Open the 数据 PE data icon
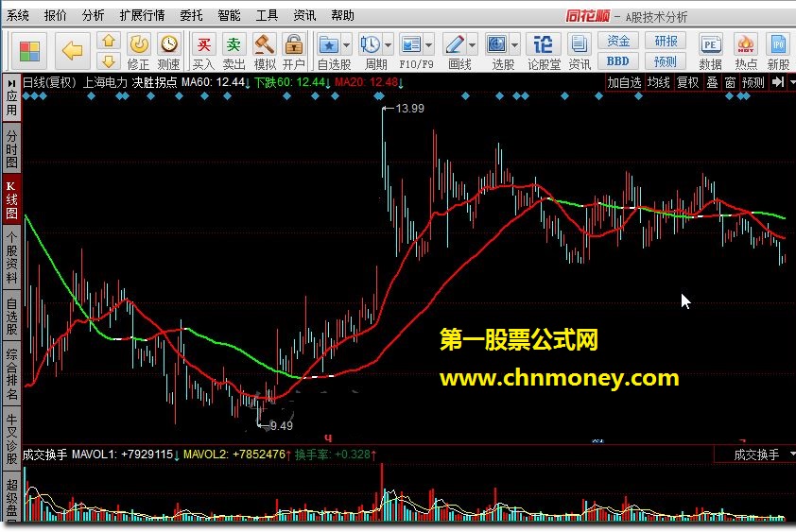The image size is (796, 532). (710, 51)
